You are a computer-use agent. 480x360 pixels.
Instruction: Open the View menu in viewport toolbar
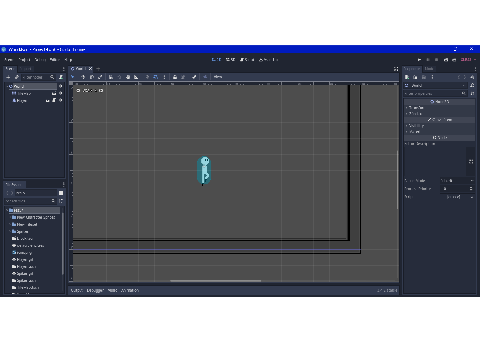tap(218, 77)
